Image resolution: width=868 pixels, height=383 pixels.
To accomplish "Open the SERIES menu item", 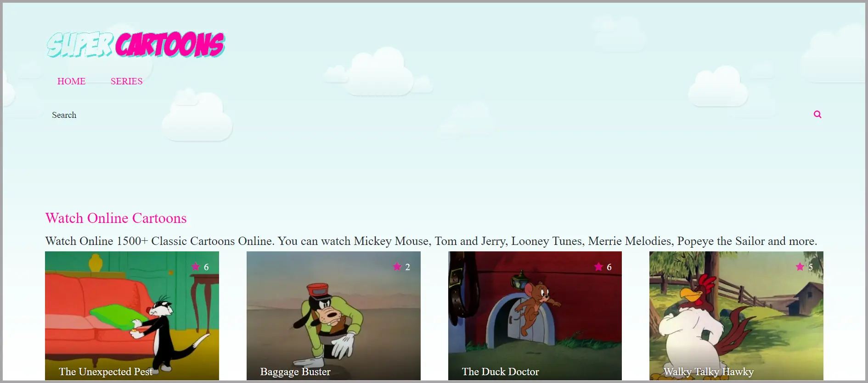I will 126,81.
